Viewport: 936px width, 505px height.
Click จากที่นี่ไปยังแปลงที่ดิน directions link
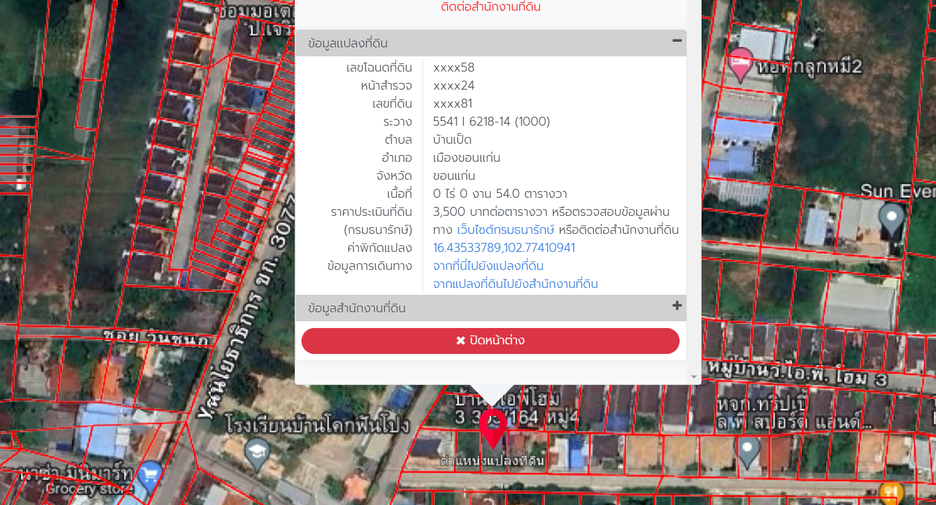488,266
